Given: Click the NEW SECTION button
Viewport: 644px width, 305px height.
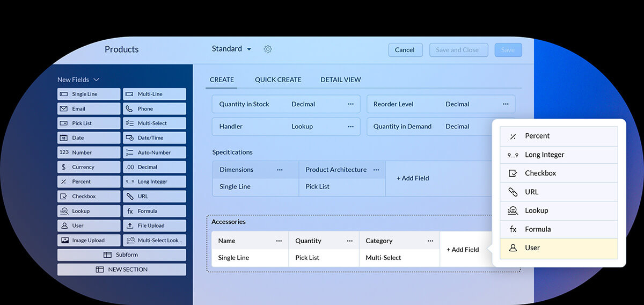Looking at the screenshot, I should click(x=122, y=270).
